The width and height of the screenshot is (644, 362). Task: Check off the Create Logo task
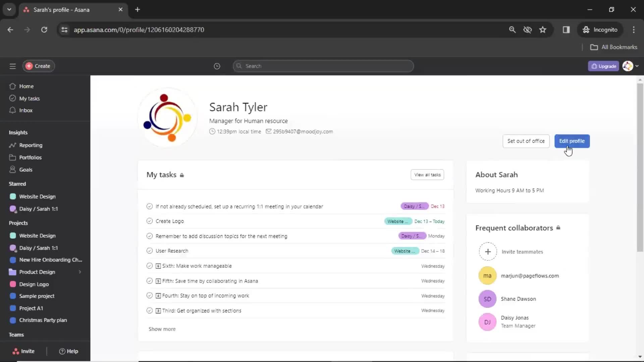150,221
